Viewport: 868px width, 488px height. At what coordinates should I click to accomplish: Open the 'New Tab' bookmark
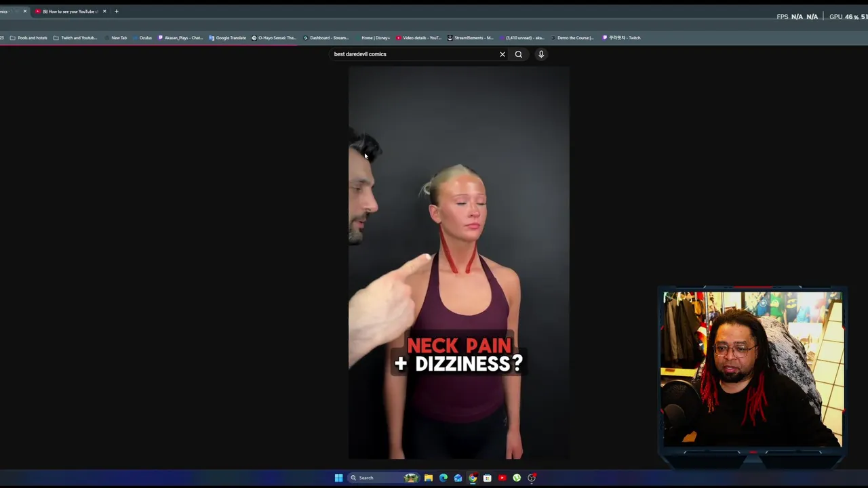click(x=116, y=38)
